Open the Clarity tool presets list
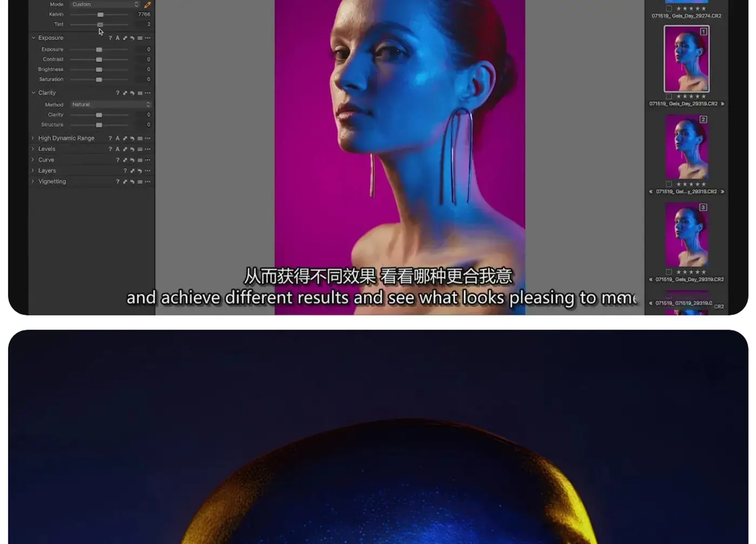Viewport: 756px width, 544px height. (140, 93)
